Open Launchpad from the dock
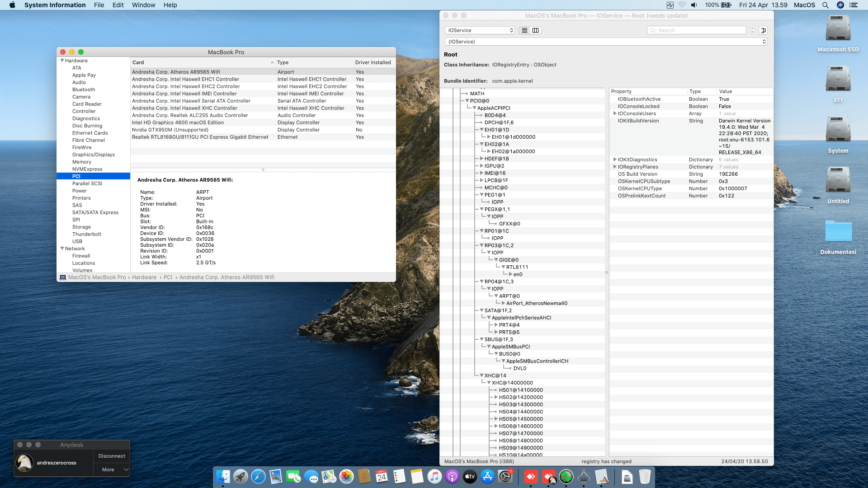The height and width of the screenshot is (488, 868). 241,476
